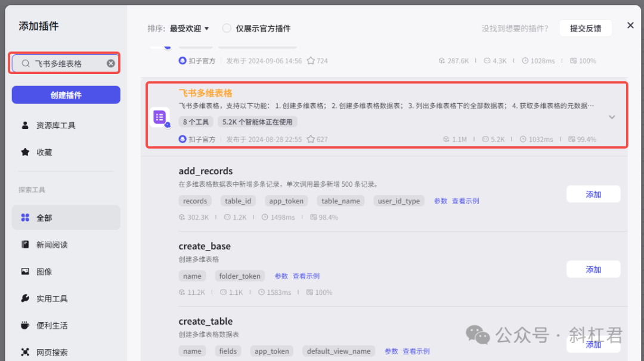Click the 网页搜索 icon

(x=25, y=352)
